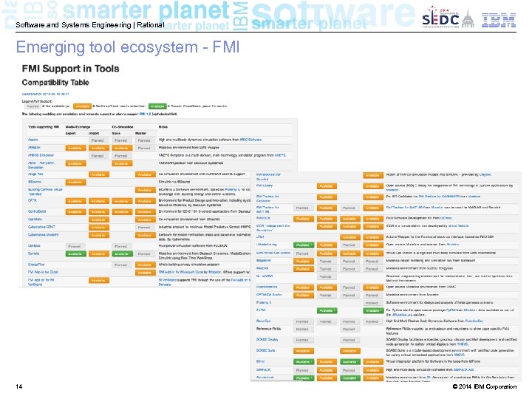Open the Ptolemy II tool link

pyautogui.click(x=264, y=302)
